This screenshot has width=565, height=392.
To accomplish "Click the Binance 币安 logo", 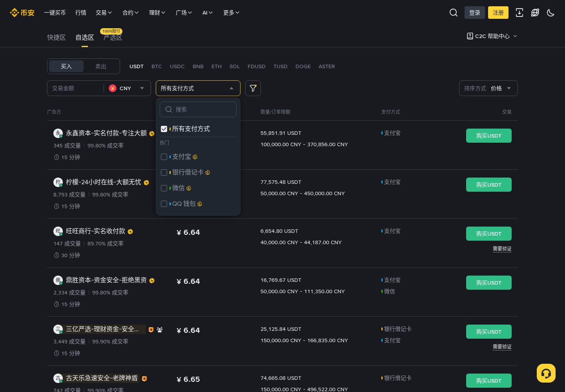I will [22, 13].
